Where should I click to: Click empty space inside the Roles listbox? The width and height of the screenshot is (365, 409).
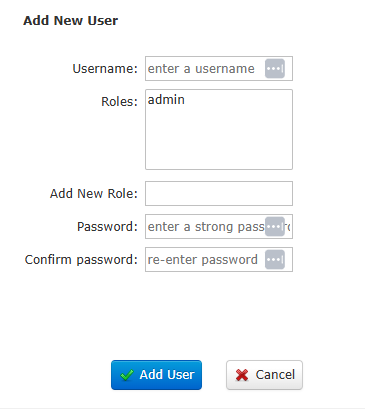coord(219,140)
